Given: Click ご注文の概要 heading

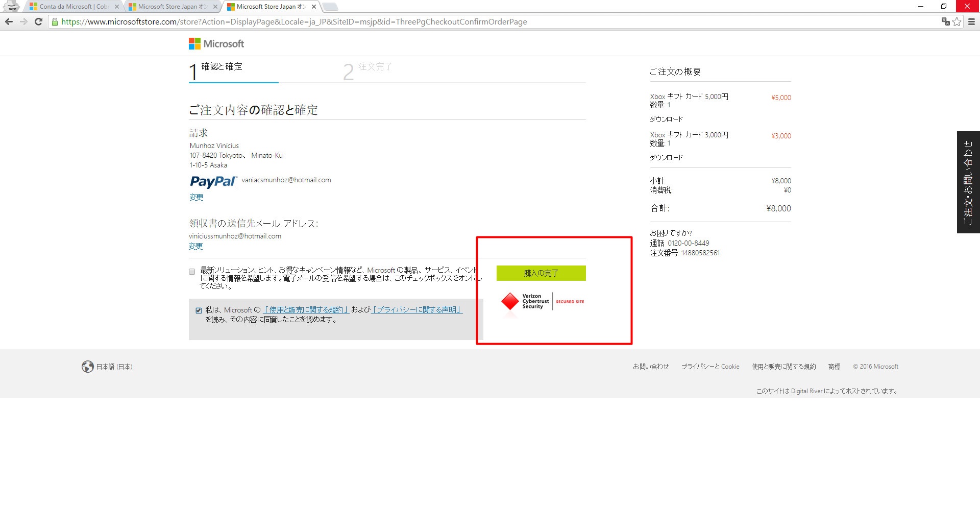Looking at the screenshot, I should coord(675,71).
